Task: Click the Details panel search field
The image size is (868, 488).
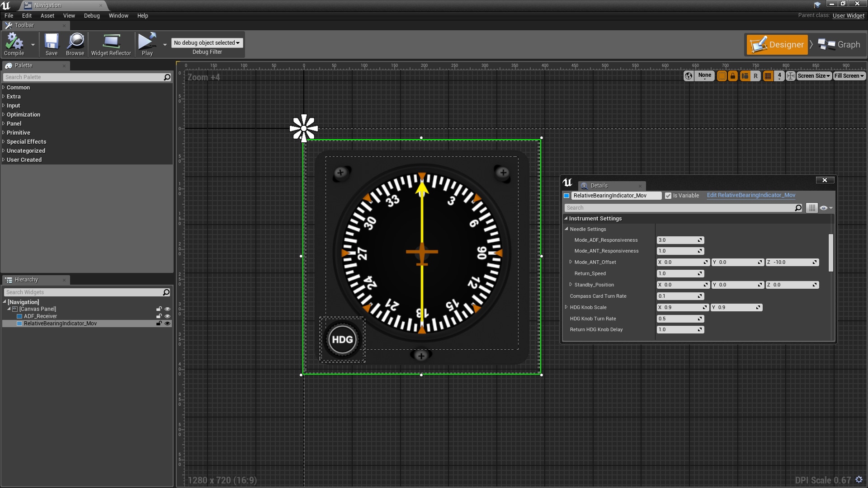Action: (x=683, y=208)
